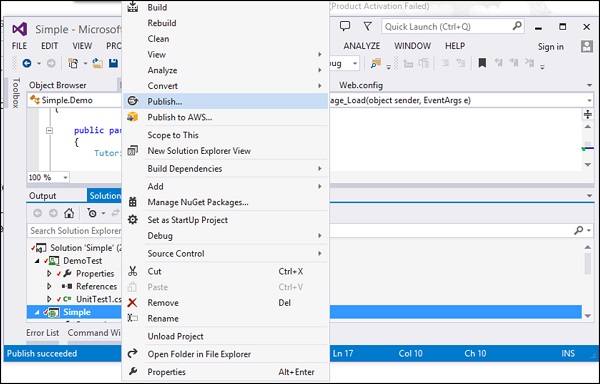Click the user account avatar icon
Viewport: 600px width, 384px height.
coord(587,47)
